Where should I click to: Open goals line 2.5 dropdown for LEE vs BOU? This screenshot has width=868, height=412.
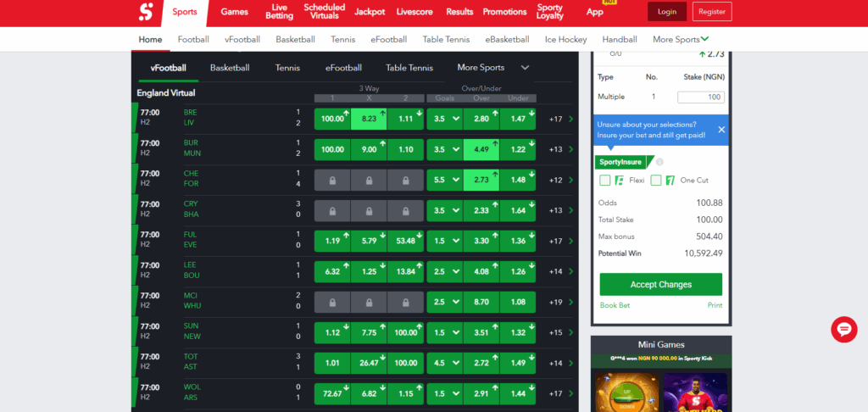pyautogui.click(x=444, y=272)
